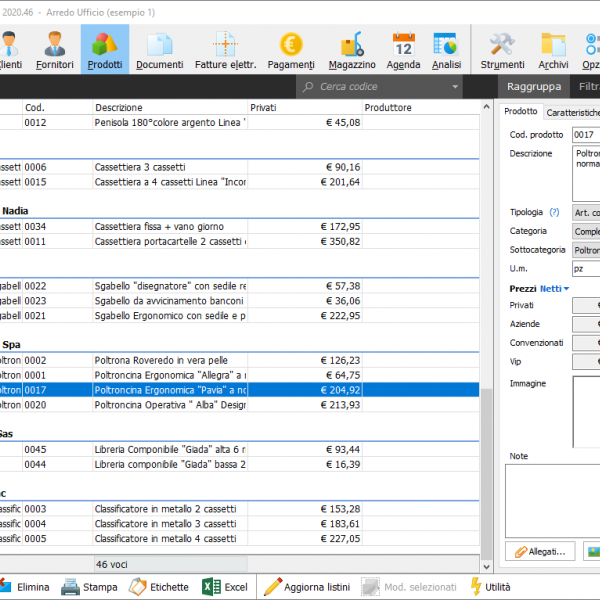Click the vertical scrollbar thumb
Image resolution: width=600 pixels, height=600 pixels.
tap(486, 474)
